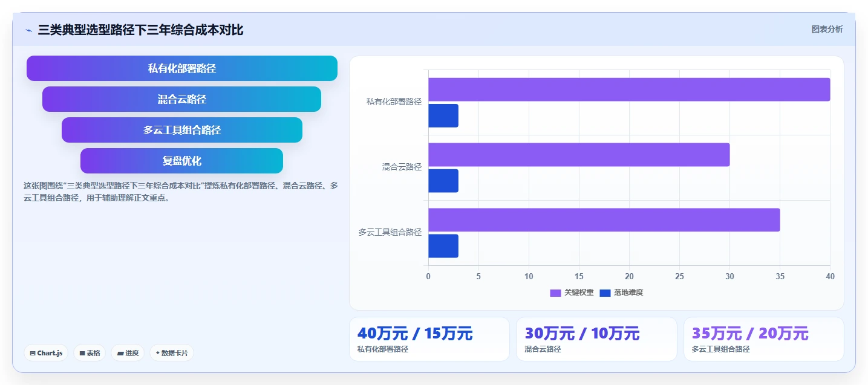The height and width of the screenshot is (385, 868).
Task: Click the x-axis tick 10
Action: pos(529,276)
